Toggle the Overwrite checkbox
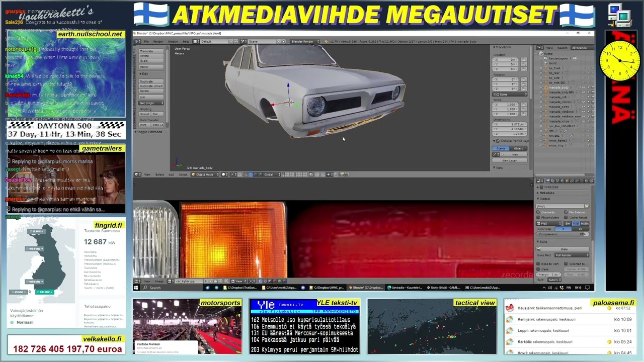Viewport: 644px width, 362px height. pos(539,212)
